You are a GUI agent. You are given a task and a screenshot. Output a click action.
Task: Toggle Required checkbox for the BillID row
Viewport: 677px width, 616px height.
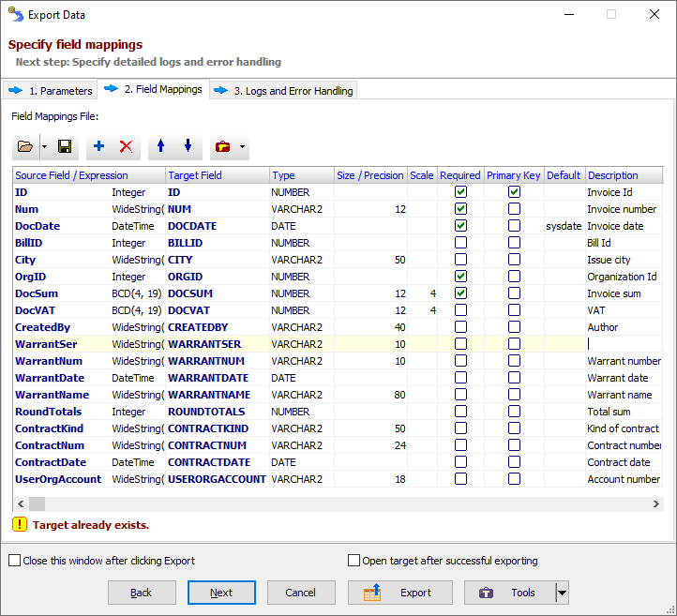pos(460,243)
